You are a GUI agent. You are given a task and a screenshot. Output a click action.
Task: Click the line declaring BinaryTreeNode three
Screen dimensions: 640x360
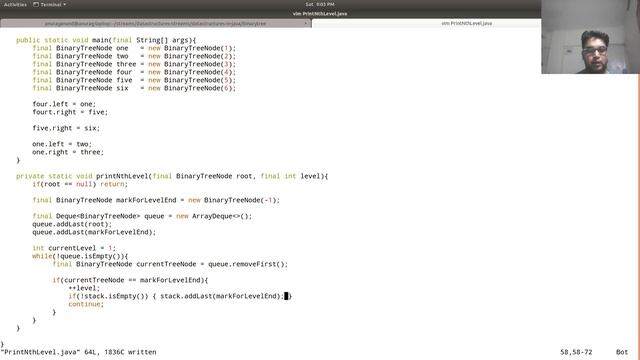pos(134,64)
